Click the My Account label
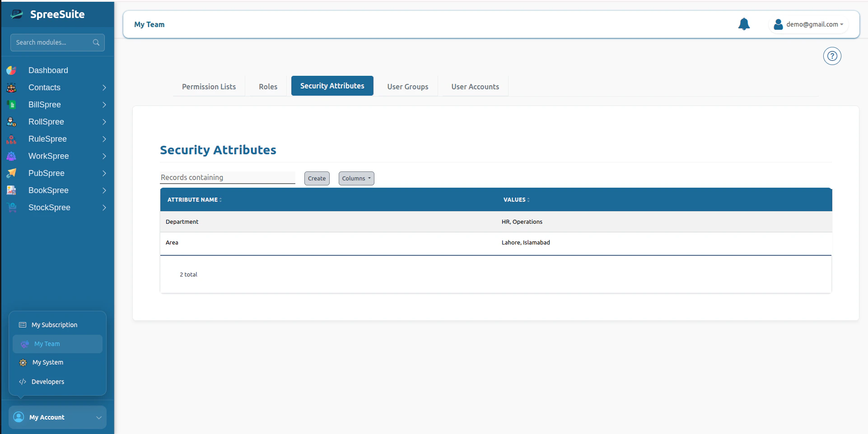Viewport: 868px width, 434px height. pyautogui.click(x=47, y=417)
